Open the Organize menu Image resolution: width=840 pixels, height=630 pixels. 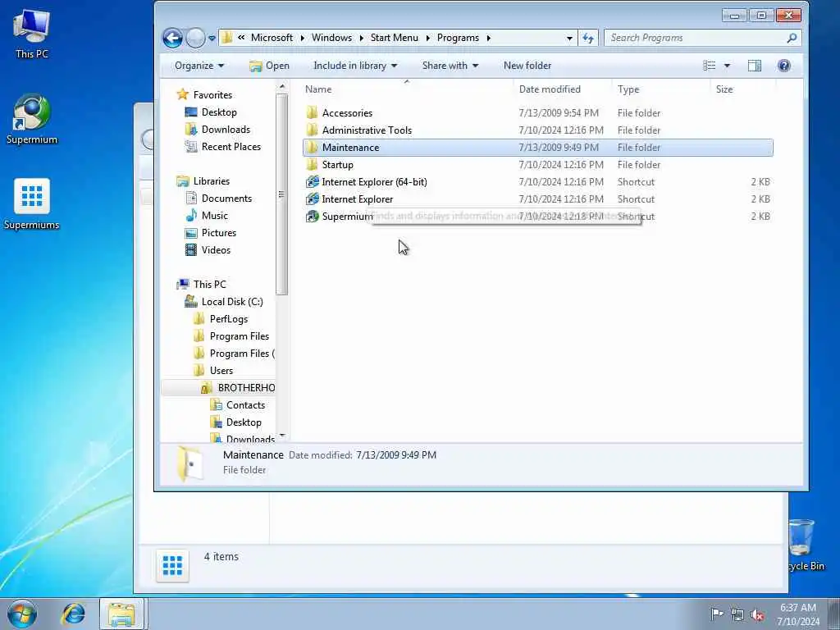(x=199, y=66)
